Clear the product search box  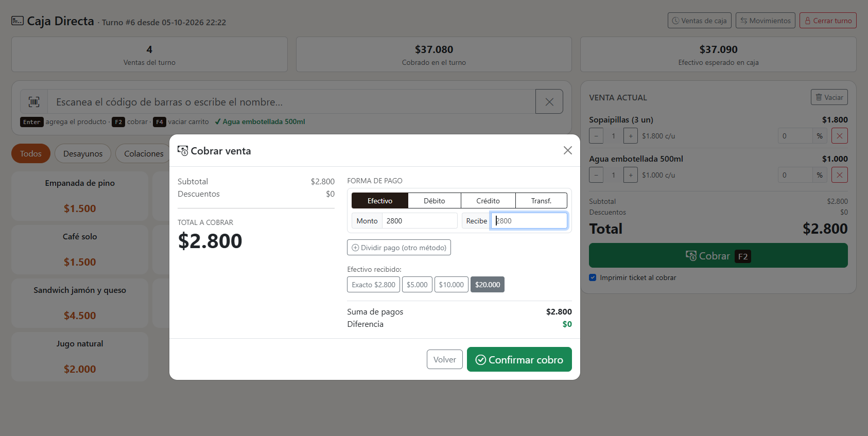549,102
